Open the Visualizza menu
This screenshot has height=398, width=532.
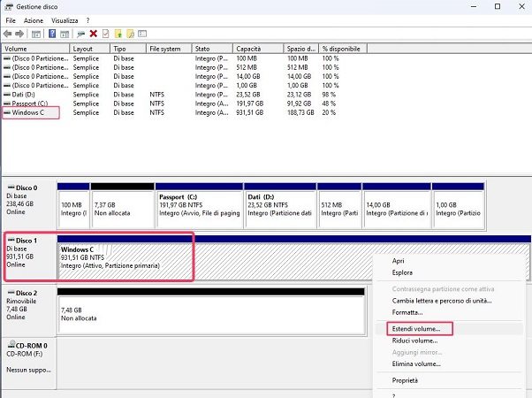(63, 19)
